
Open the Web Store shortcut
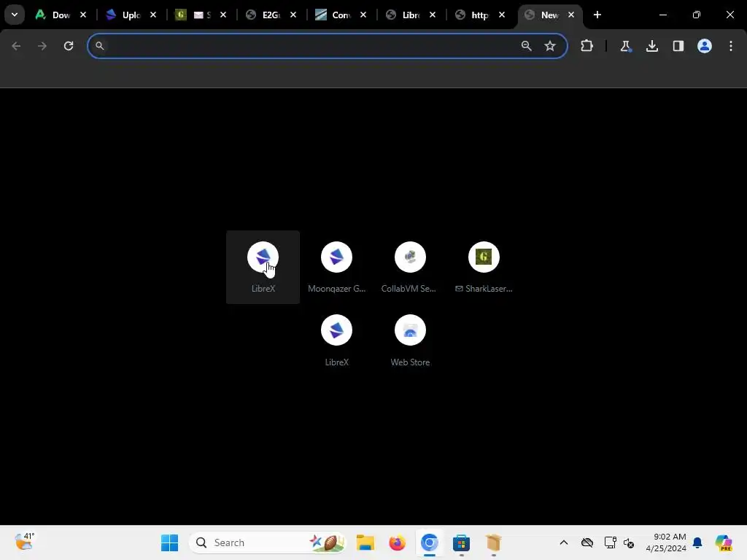click(x=410, y=341)
